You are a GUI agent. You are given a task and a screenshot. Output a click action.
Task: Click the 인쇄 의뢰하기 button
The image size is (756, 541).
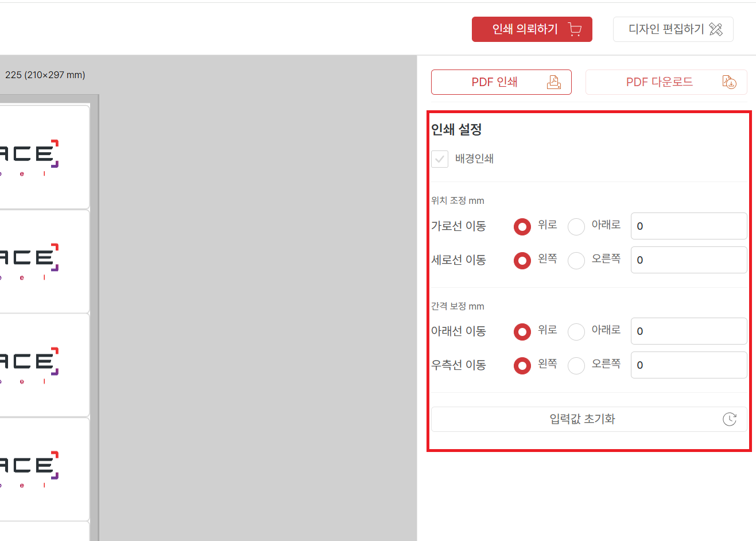coord(525,29)
